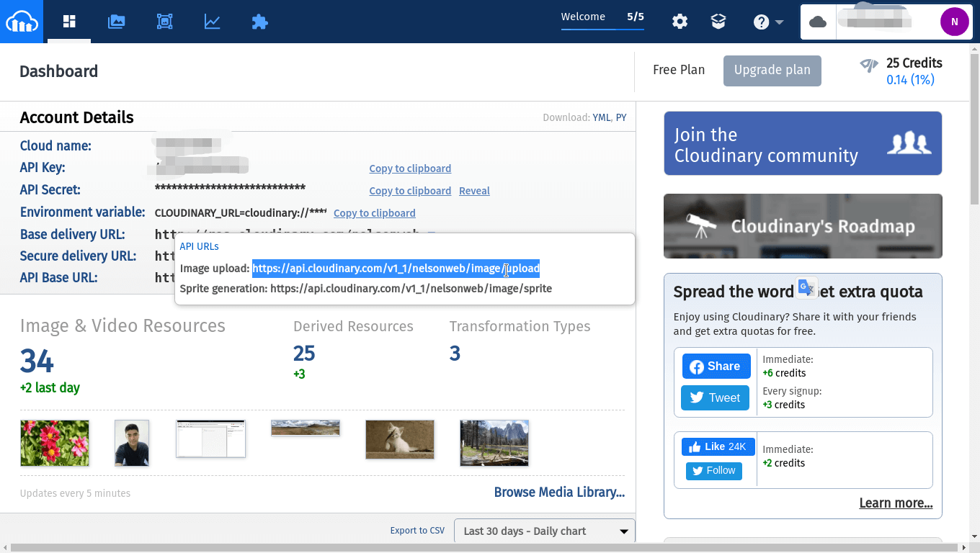Open the Help question mark icon
This screenshot has width=980, height=553.
tap(761, 22)
